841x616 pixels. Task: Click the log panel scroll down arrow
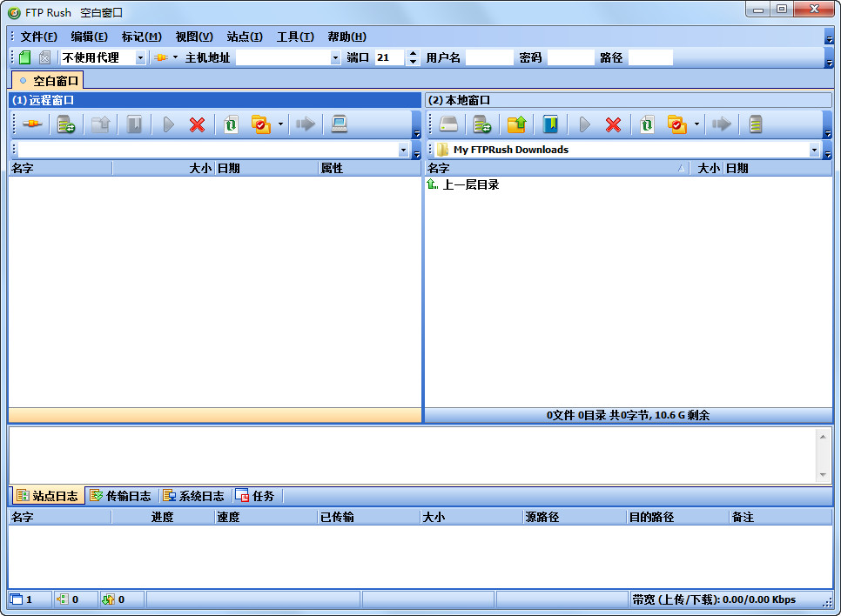tap(823, 475)
